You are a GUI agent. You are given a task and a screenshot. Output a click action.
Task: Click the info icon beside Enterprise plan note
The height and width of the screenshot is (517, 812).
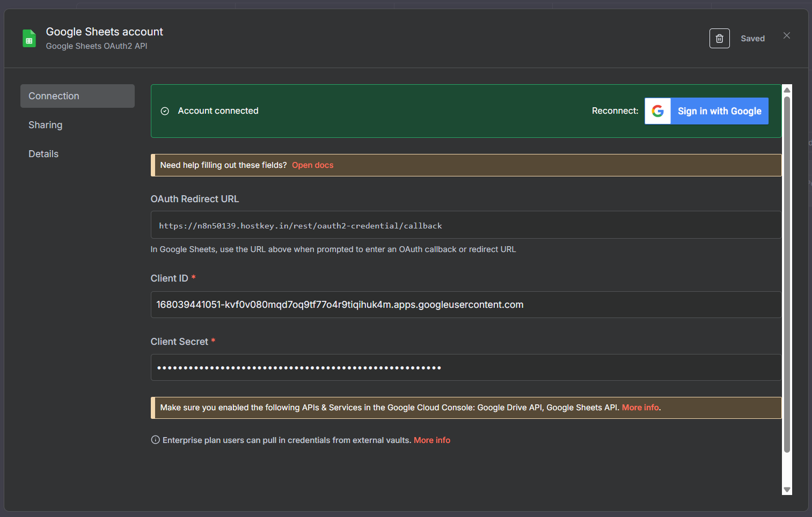coord(155,440)
